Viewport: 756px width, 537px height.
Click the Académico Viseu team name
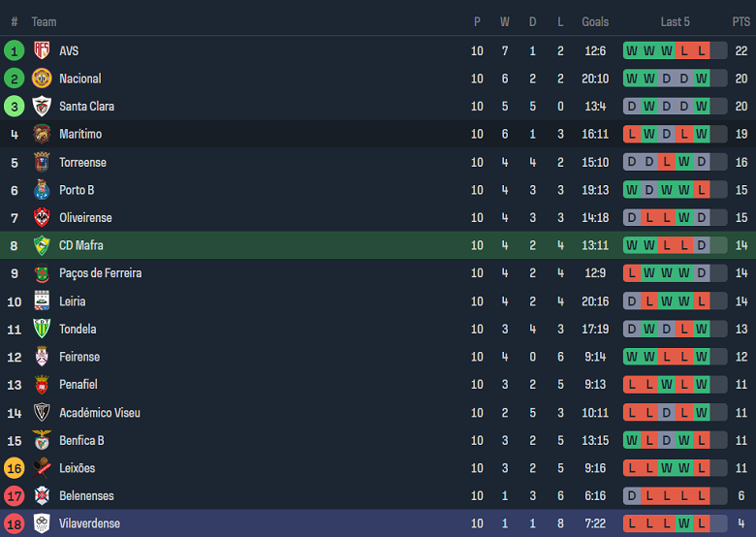(x=99, y=413)
